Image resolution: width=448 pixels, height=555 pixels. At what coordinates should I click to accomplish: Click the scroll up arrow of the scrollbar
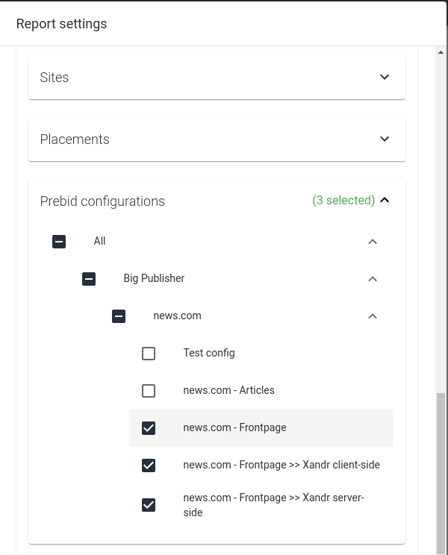(441, 52)
